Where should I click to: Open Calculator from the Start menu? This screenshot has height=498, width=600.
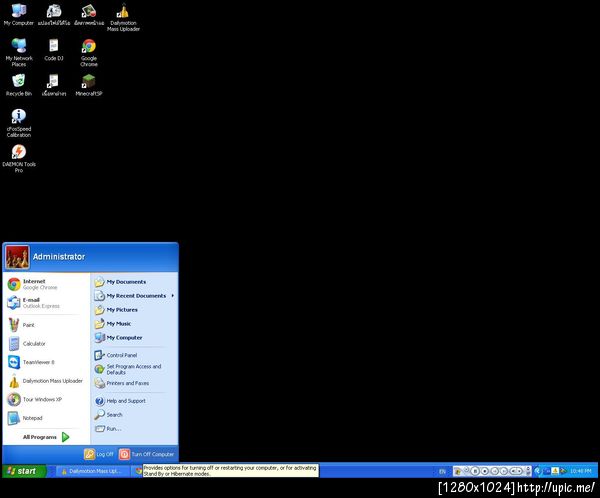coord(46,344)
